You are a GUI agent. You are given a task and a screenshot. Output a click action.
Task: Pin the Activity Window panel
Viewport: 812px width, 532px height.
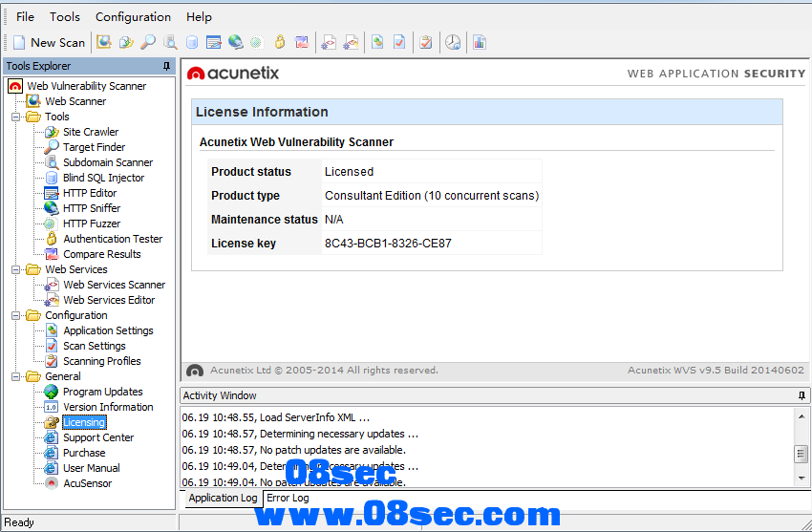click(801, 395)
